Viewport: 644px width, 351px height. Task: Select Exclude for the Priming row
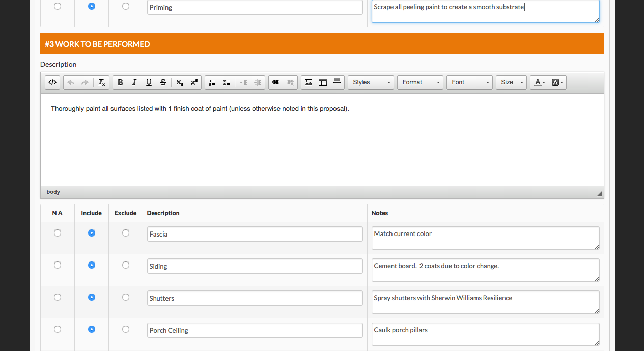pos(126,6)
